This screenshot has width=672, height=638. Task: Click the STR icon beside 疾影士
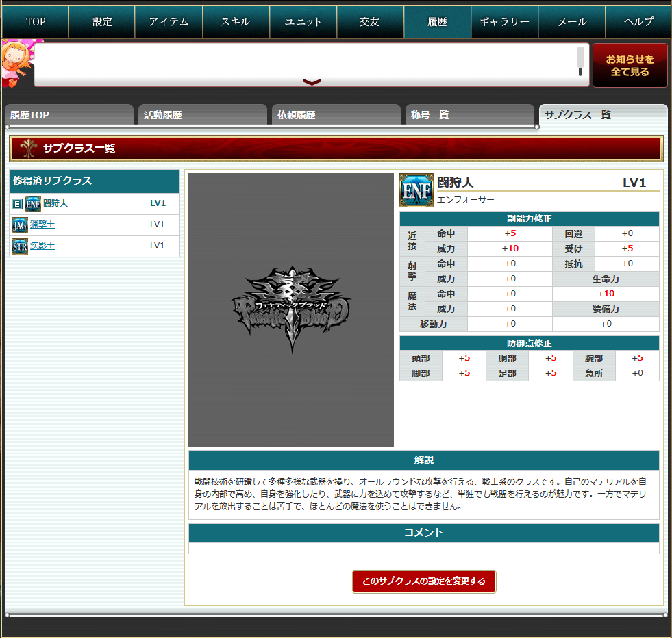click(x=20, y=246)
